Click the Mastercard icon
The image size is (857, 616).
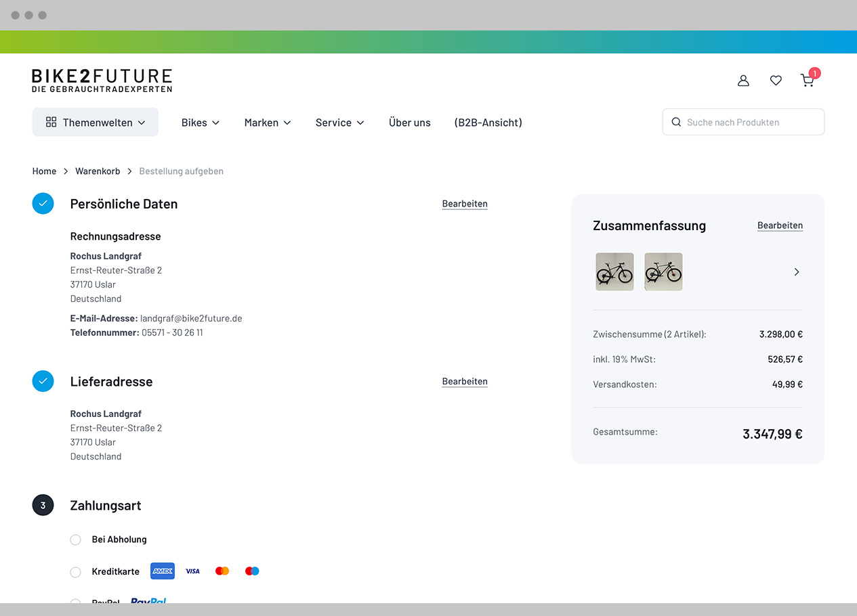pyautogui.click(x=222, y=571)
